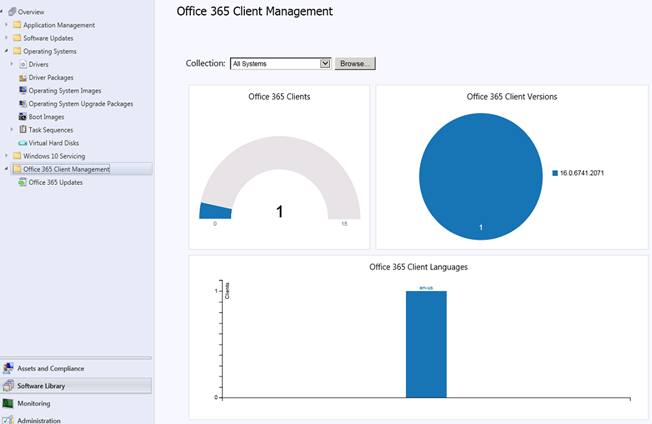Expand the Drivers node

pyautogui.click(x=12, y=64)
